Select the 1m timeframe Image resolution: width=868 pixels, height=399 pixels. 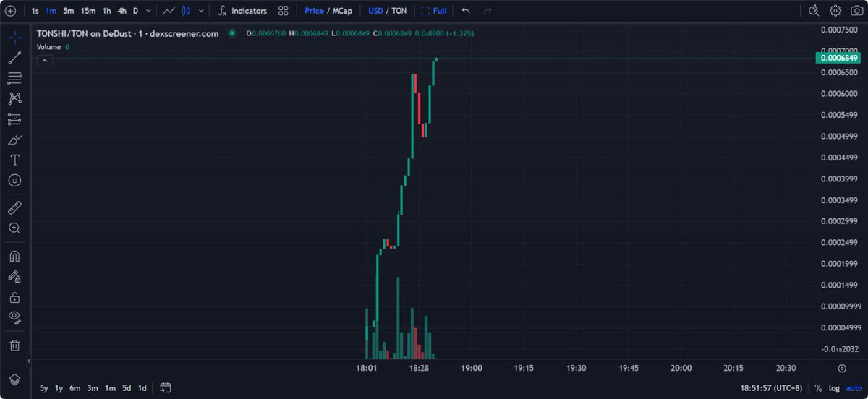[51, 11]
